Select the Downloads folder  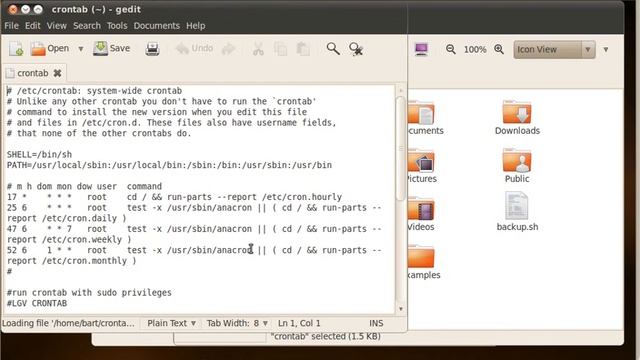[517, 118]
